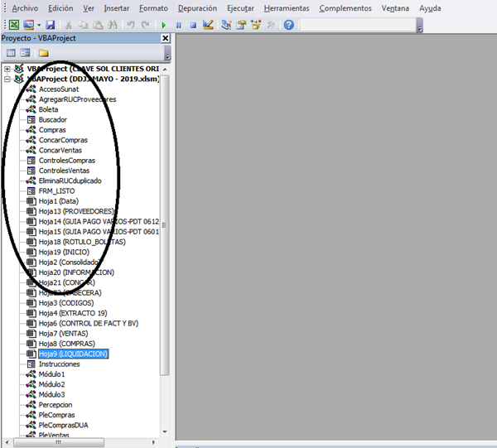The height and width of the screenshot is (448, 497).
Task: Click the Cut scissors icon
Action: [68, 25]
